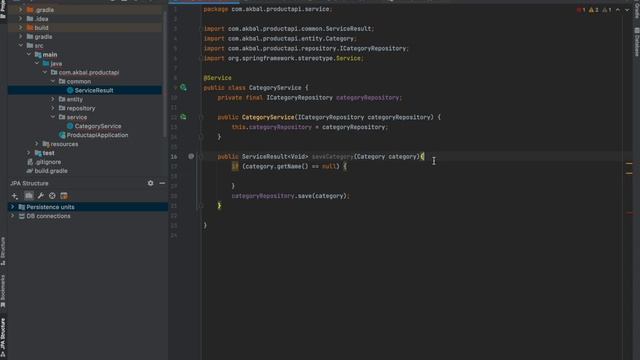The height and width of the screenshot is (360, 640).
Task: Select the Persistence units row
Action: 88,207
